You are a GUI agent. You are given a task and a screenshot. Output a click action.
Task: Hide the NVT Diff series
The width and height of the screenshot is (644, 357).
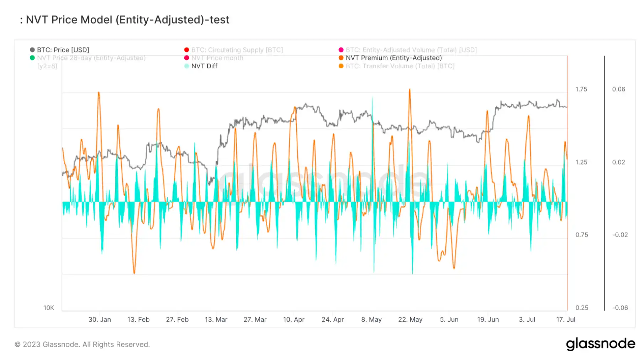pyautogui.click(x=201, y=66)
